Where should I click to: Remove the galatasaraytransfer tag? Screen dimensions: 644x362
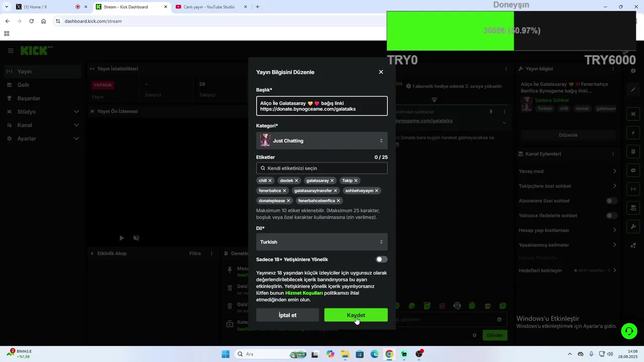coord(336,191)
